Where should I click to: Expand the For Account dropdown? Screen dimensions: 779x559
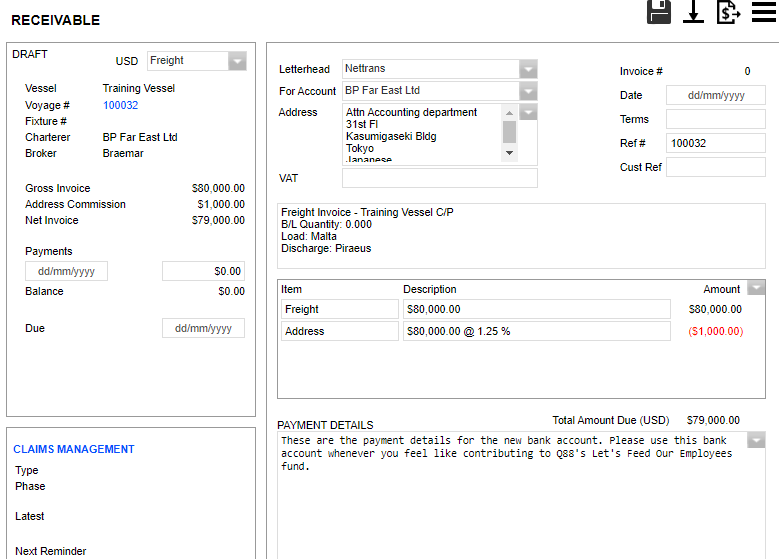(528, 91)
